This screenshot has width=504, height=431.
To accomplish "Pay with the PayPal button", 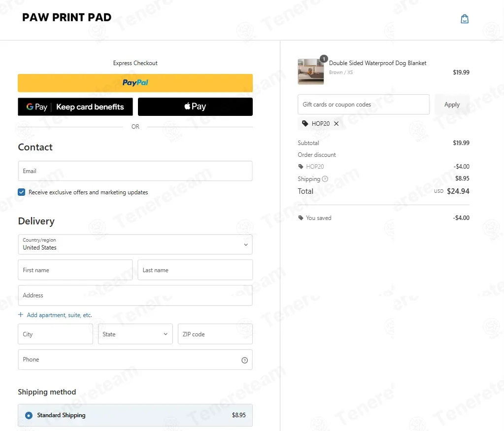I will click(x=135, y=83).
